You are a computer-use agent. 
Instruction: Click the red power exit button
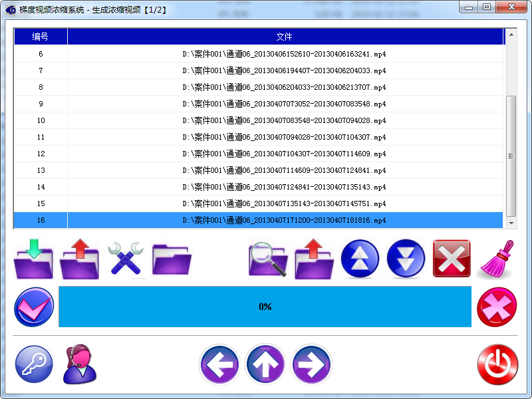497,364
